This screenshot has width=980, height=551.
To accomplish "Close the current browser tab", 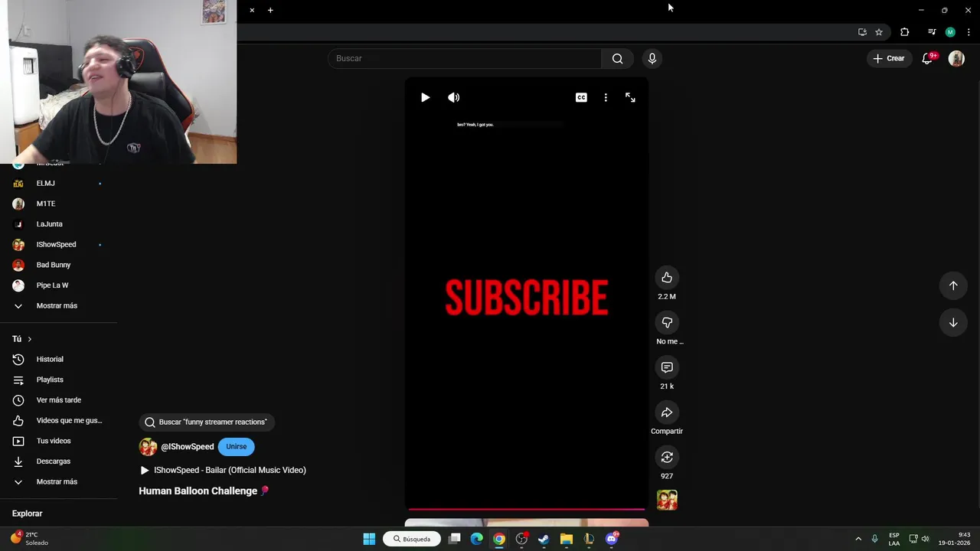I will pos(252,10).
